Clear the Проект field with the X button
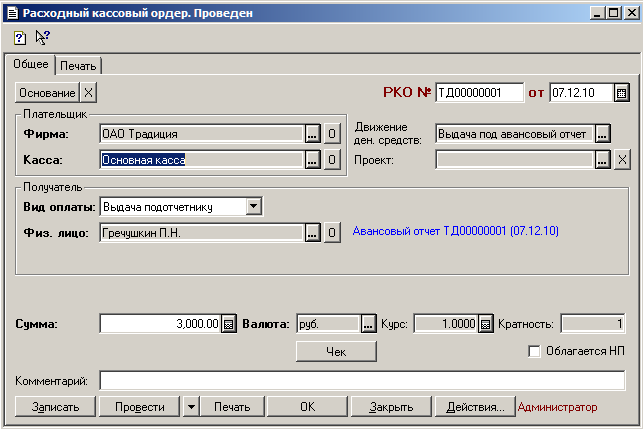The height and width of the screenshot is (429, 643). click(621, 159)
